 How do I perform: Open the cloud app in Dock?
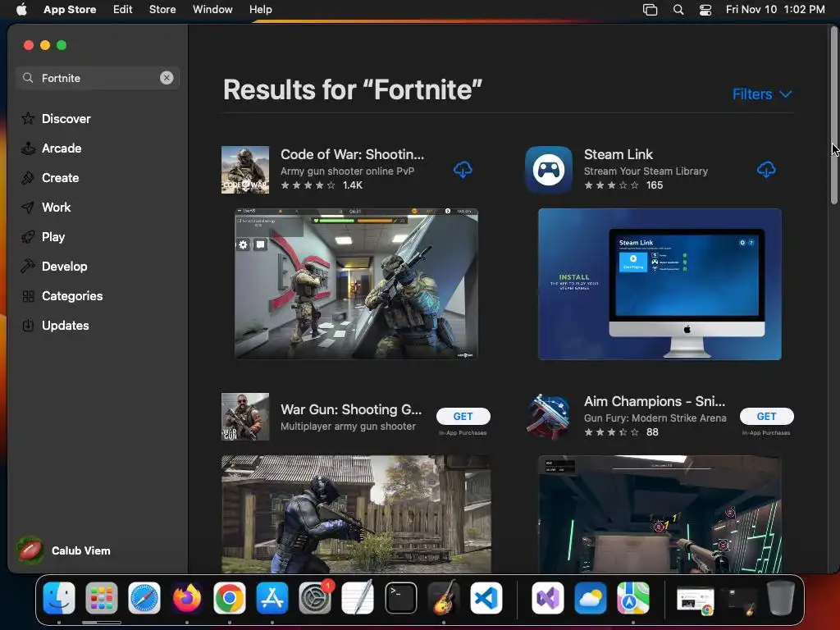[x=591, y=598]
